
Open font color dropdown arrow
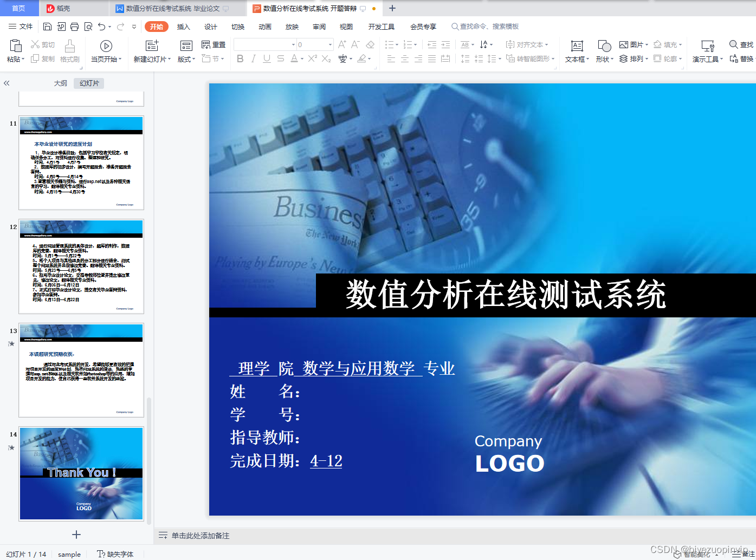point(301,59)
